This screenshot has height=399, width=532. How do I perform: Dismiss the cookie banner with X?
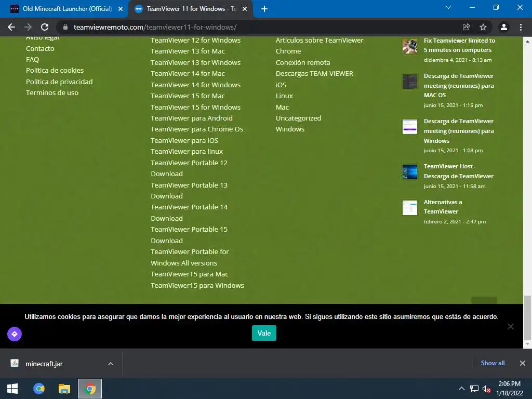[x=511, y=326]
